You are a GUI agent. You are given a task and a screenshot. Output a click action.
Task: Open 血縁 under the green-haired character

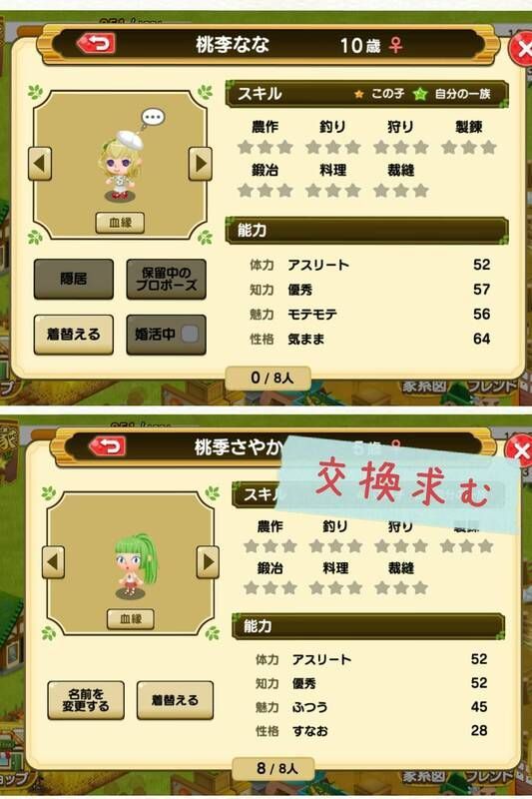point(131,619)
